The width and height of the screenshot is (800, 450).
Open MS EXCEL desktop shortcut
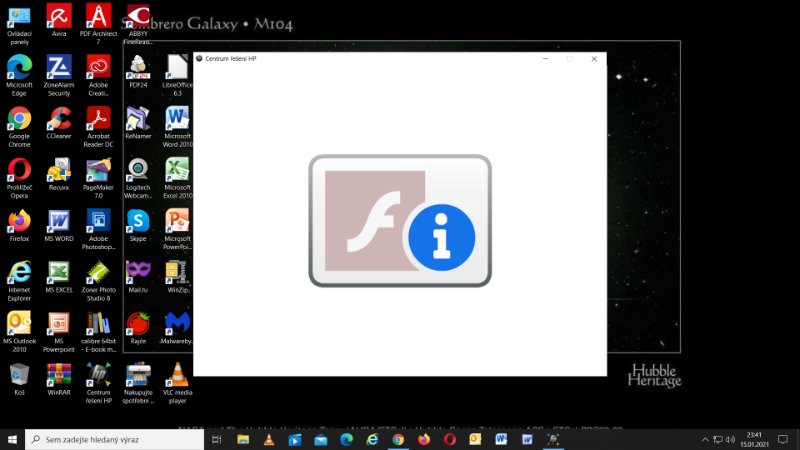pyautogui.click(x=59, y=277)
